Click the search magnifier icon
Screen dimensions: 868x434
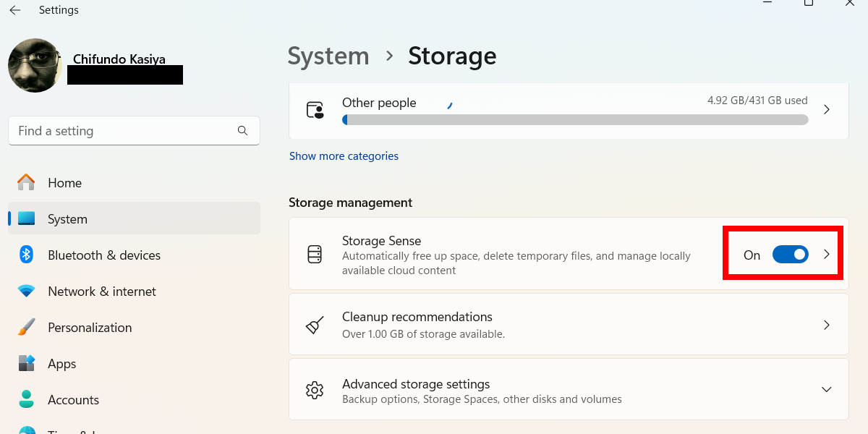242,131
